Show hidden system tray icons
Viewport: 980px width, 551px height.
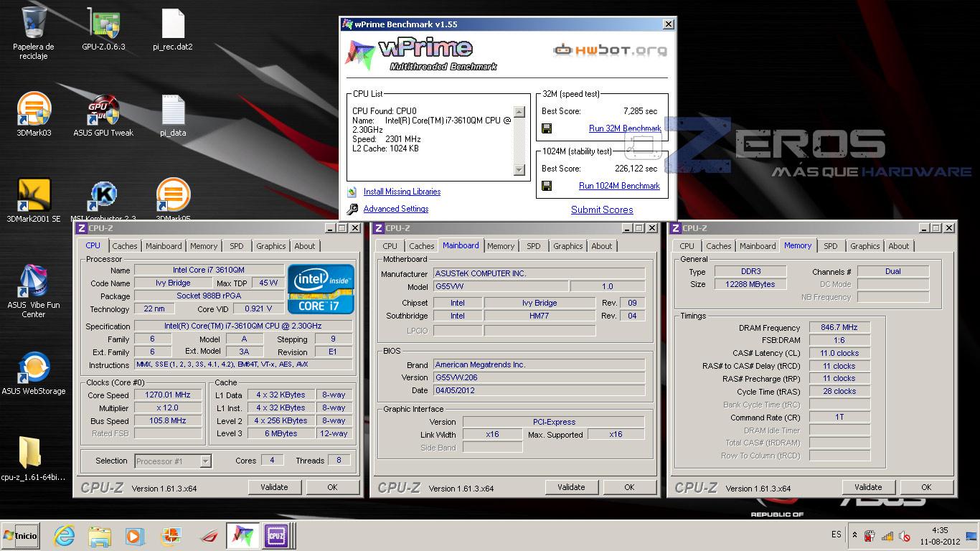[854, 535]
